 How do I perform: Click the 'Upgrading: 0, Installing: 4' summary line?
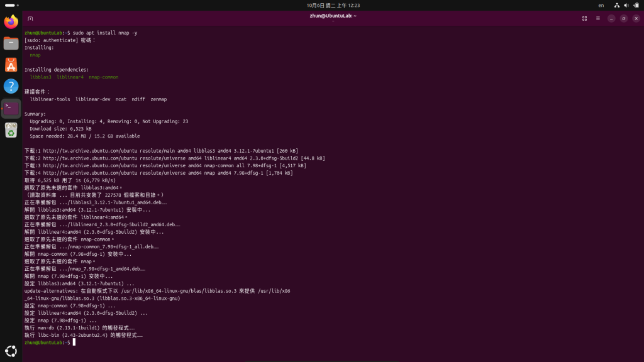(109, 121)
